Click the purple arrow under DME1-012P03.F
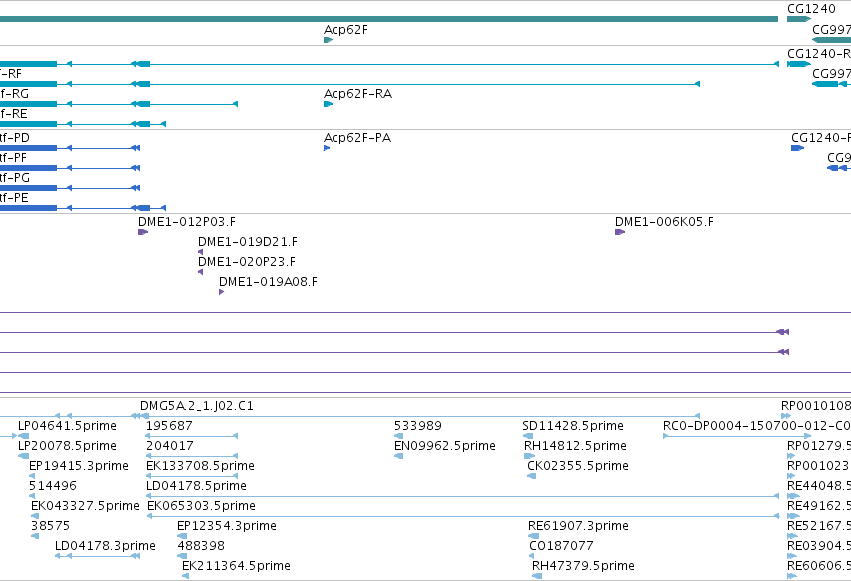Viewport: 851px width, 581px height. 143,232
